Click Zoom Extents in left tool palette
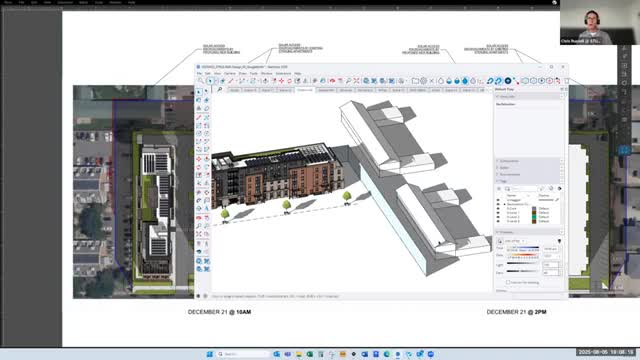 pos(199,234)
